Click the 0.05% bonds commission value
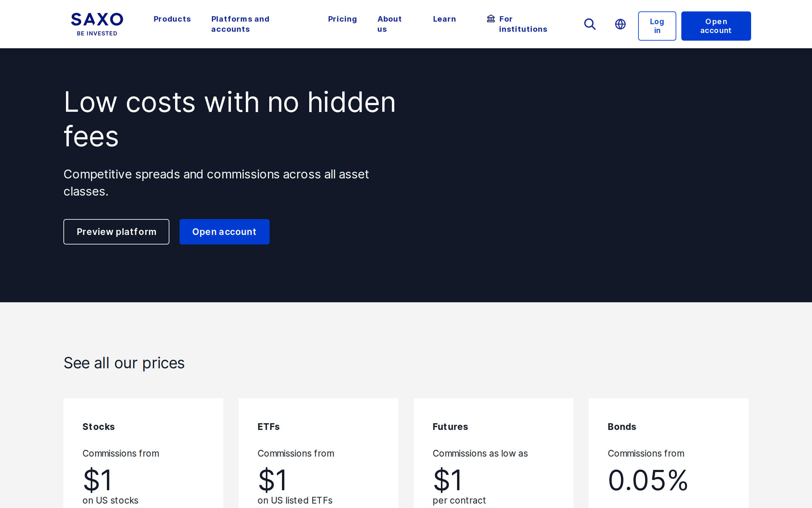This screenshot has height=508, width=812. (x=648, y=480)
